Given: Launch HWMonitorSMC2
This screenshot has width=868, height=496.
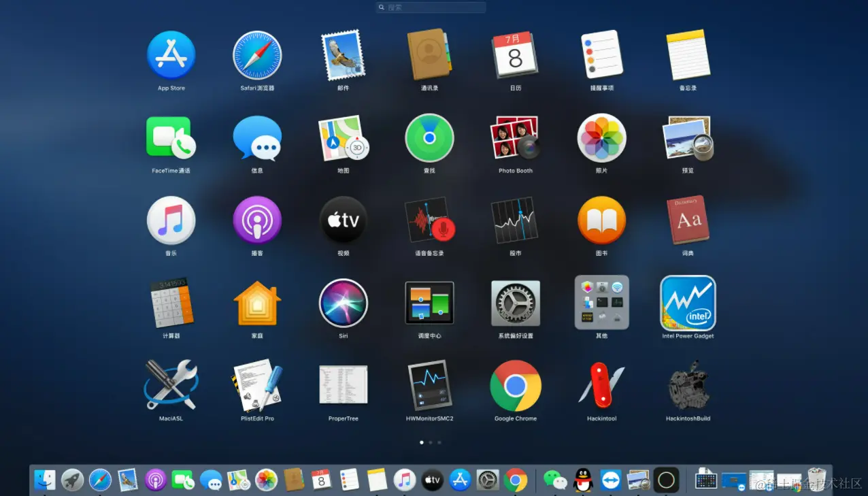Looking at the screenshot, I should coord(429,385).
